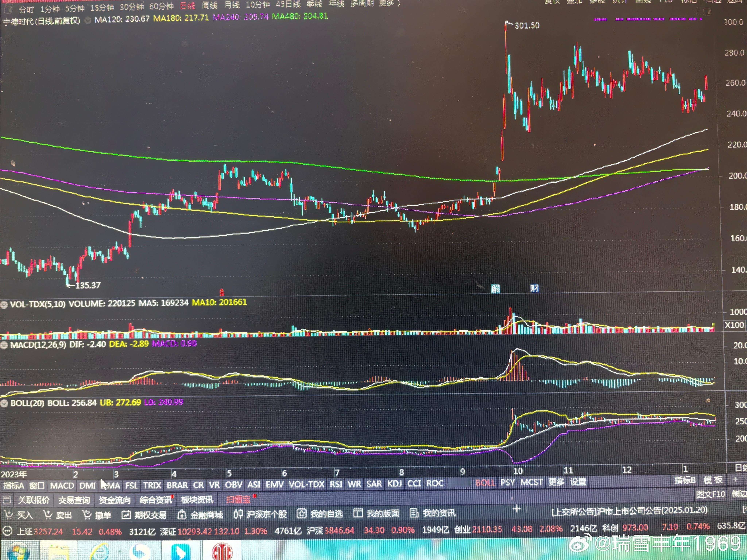This screenshot has height=560, width=747.
Task: Open 交易查询 trade query
Action: pos(74,500)
